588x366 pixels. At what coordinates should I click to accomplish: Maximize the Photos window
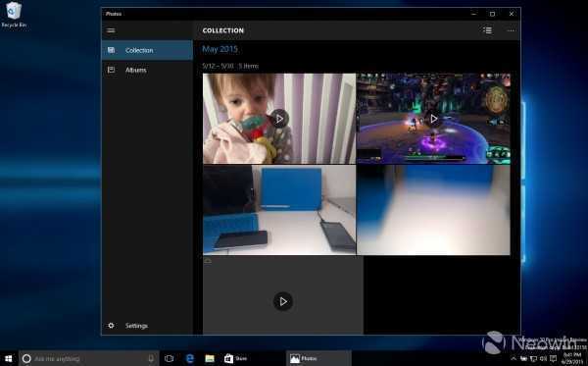[492, 14]
